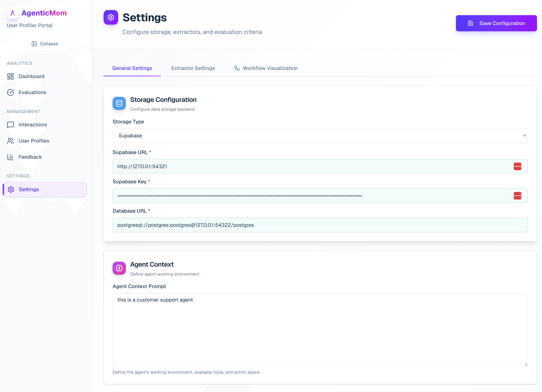Click the Settings gear icon beside the page title

click(111, 17)
